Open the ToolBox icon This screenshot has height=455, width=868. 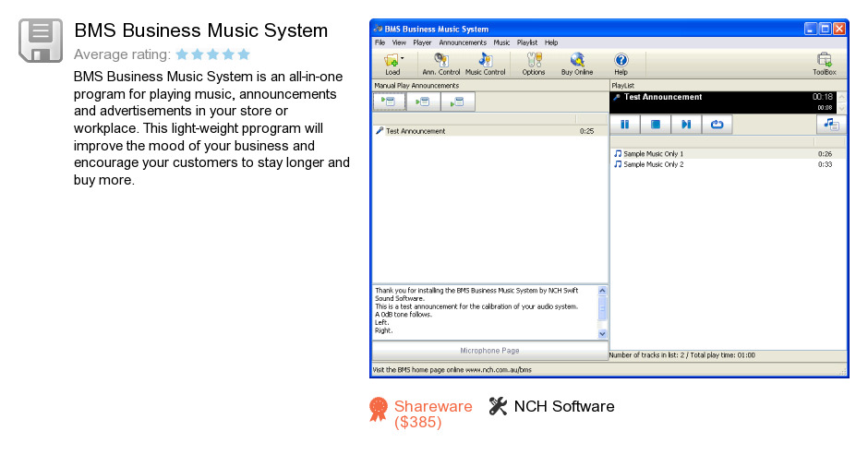pos(825,64)
